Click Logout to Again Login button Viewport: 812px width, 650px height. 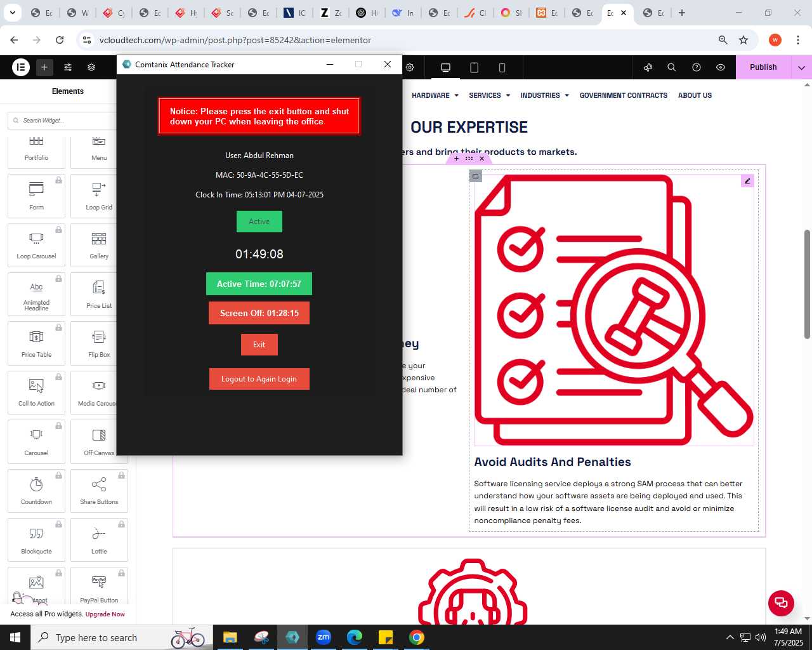coord(259,379)
